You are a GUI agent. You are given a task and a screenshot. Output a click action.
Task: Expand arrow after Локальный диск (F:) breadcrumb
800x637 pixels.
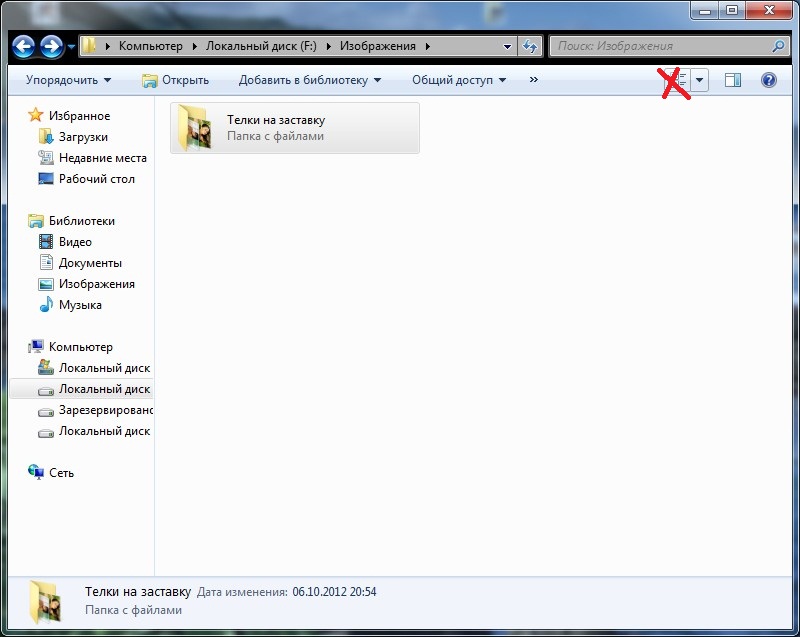(329, 46)
